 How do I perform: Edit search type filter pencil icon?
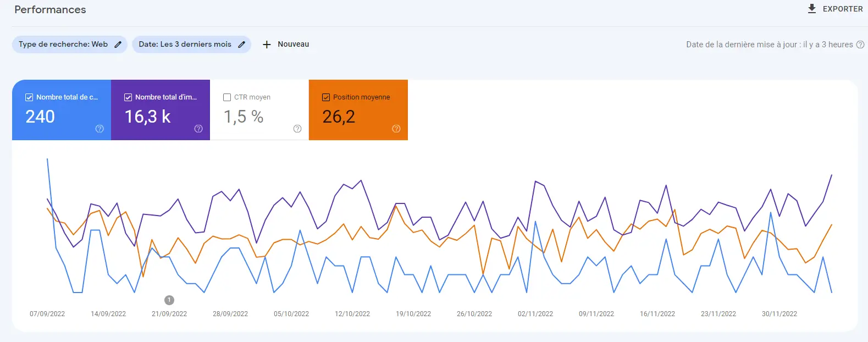tap(118, 45)
